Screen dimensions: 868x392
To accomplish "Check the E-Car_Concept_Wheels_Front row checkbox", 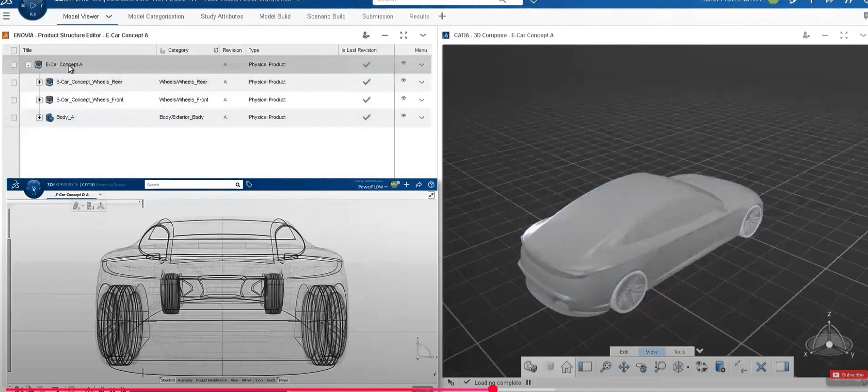I will [x=14, y=100].
